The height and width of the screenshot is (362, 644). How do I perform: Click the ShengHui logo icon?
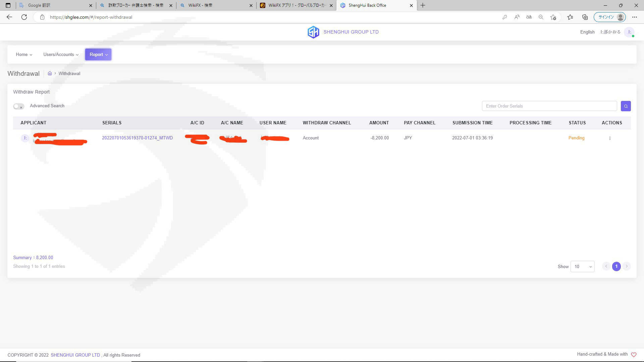pyautogui.click(x=313, y=32)
